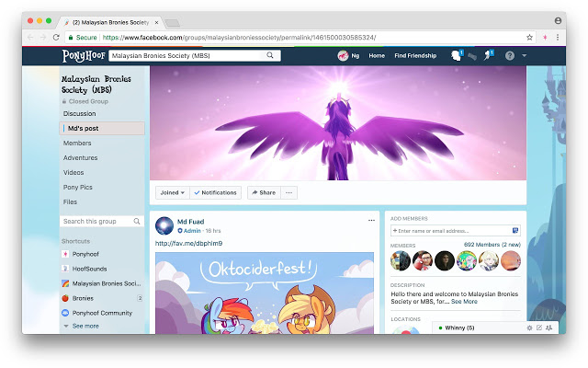The image size is (588, 368).
Task: Open the first member avatar
Action: point(401,260)
